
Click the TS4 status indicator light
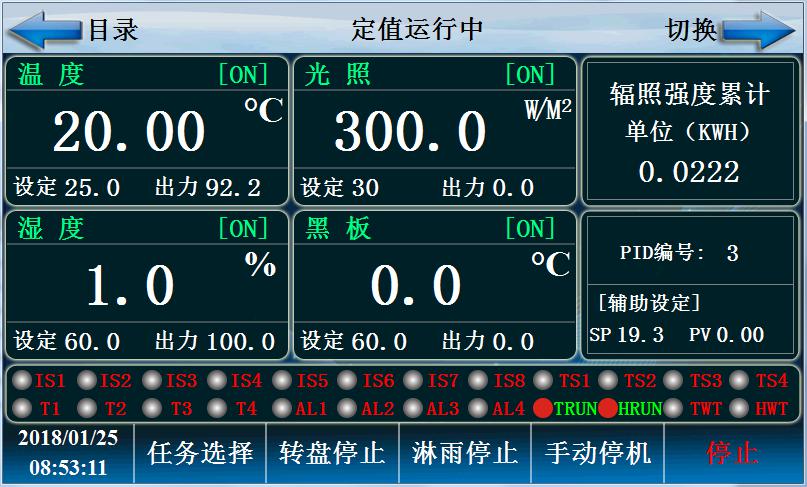coord(739,381)
